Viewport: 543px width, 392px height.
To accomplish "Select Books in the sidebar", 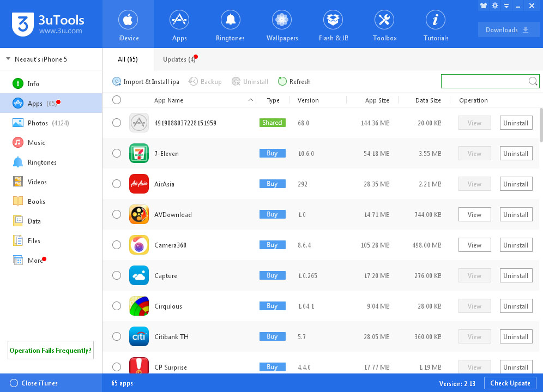I will pyautogui.click(x=51, y=202).
